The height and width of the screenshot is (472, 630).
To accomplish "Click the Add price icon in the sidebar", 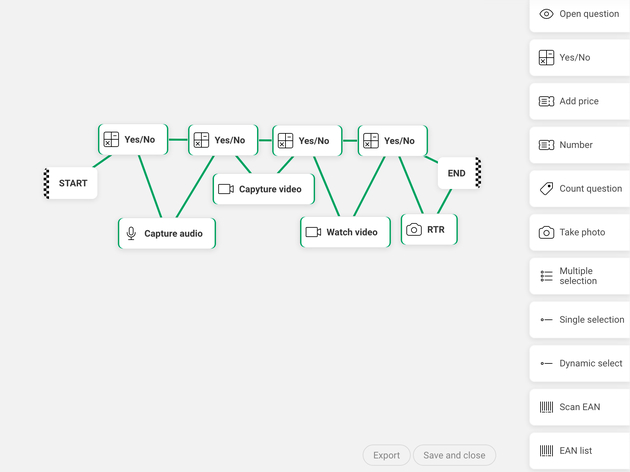I will 546,101.
